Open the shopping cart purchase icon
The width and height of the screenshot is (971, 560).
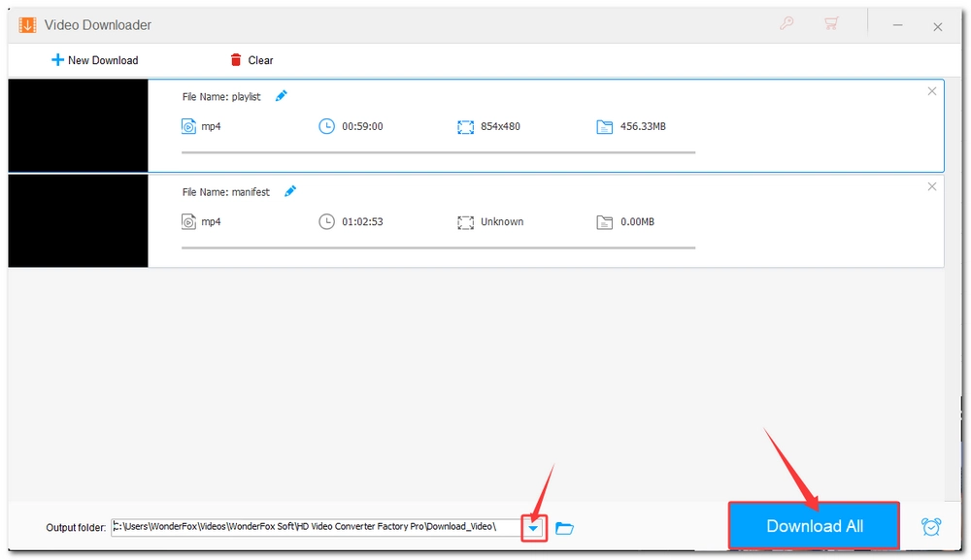point(831,24)
